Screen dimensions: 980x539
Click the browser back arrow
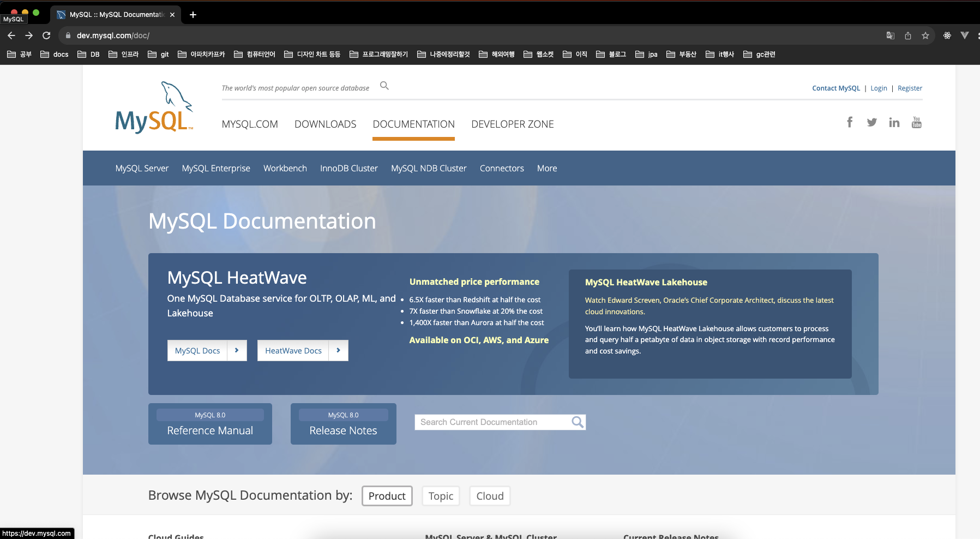pos(11,35)
